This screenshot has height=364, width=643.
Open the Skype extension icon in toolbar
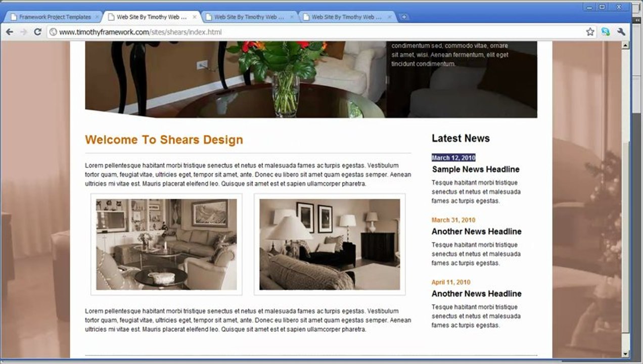[606, 32]
